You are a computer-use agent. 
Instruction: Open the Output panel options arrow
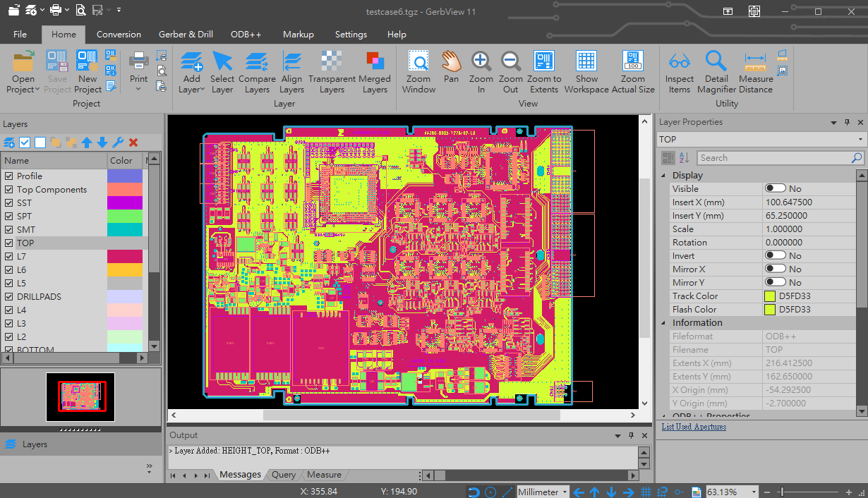(x=618, y=435)
